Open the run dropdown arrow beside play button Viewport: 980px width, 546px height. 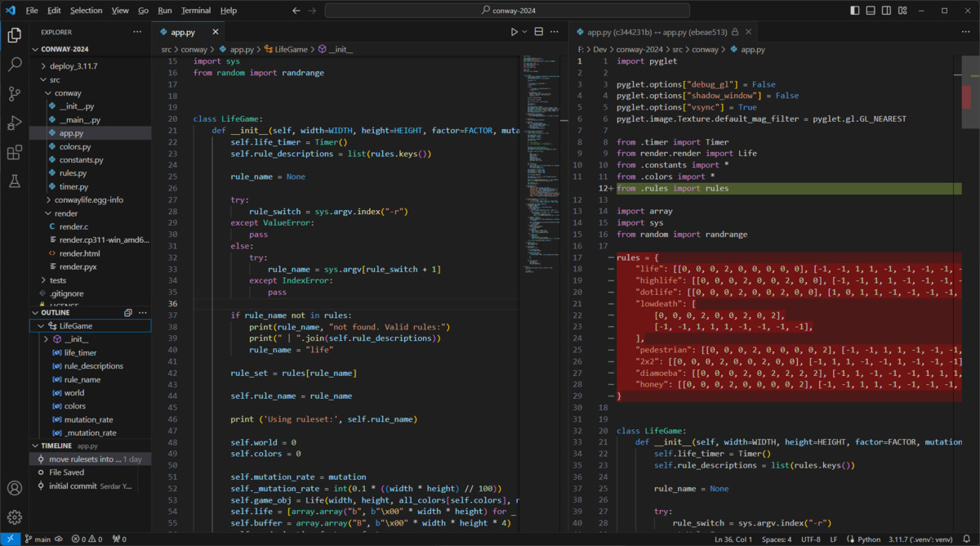524,31
